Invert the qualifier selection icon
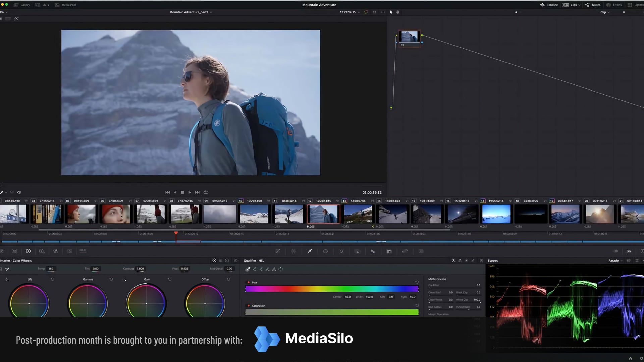 (281, 269)
